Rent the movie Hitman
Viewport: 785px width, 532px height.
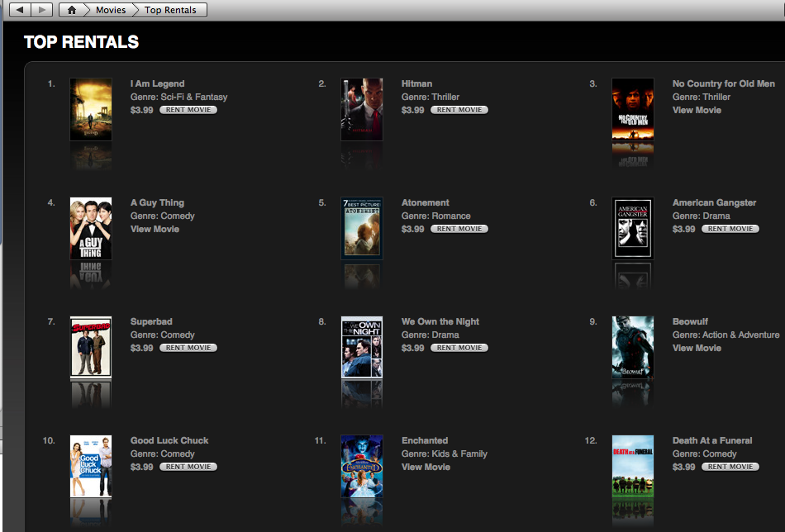tap(459, 110)
